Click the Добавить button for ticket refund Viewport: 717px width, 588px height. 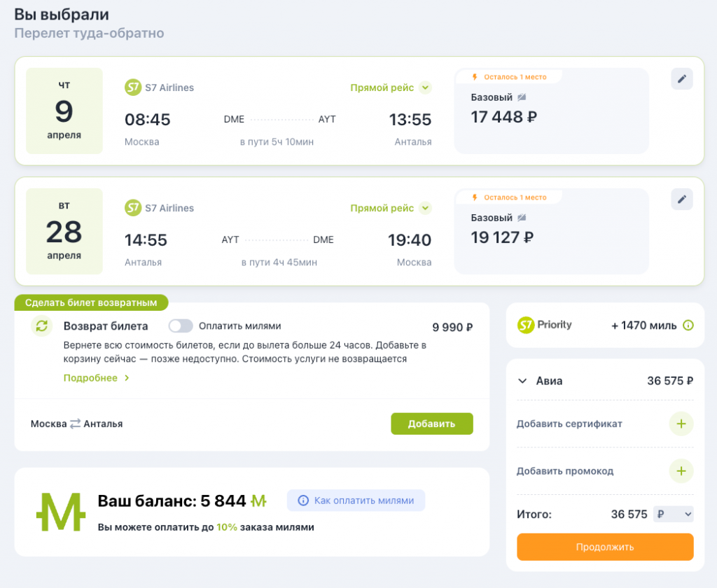point(431,424)
